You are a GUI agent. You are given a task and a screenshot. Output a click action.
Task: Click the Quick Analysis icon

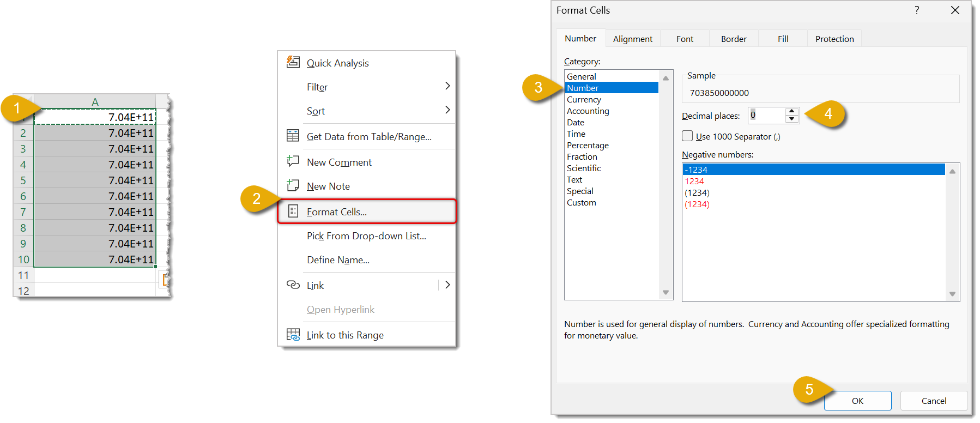[293, 62]
